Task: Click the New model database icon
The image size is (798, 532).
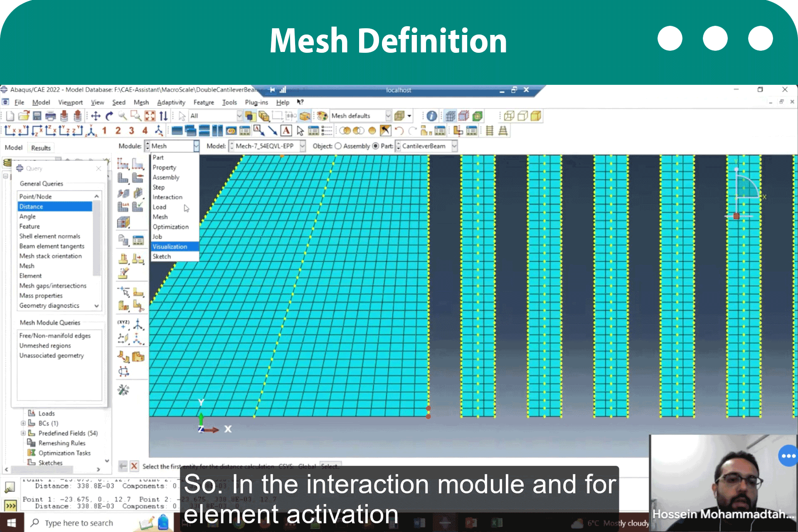Action: click(x=10, y=116)
